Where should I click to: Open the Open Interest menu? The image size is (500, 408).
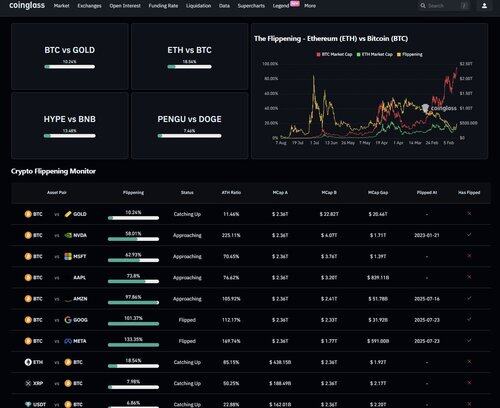click(125, 6)
